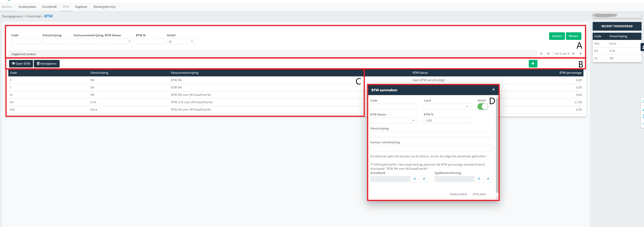This screenshot has width=644, height=227.
Task: Switch to the Kostenplaats tab
Action: tap(27, 7)
